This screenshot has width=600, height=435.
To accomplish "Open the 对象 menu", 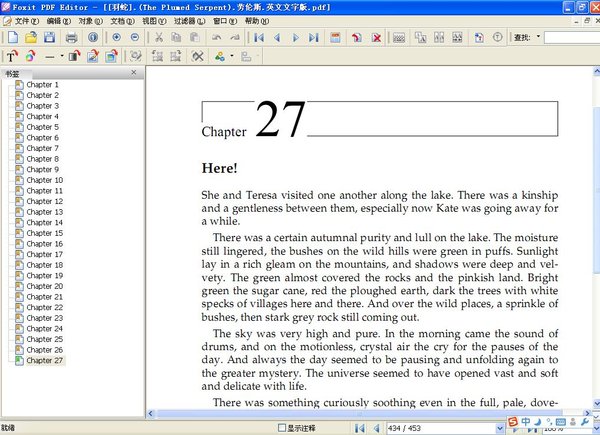I will [90, 21].
